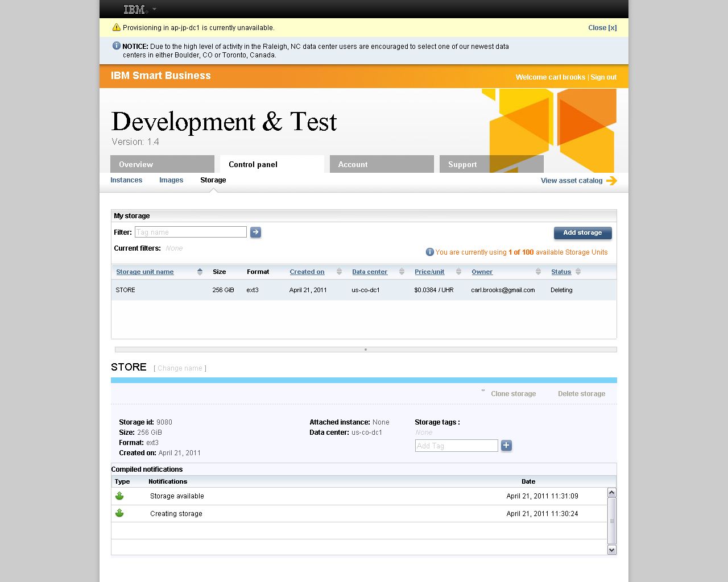Click the $0.0384 / UHR price cell
Screen dimensions: 728x582
[434, 290]
